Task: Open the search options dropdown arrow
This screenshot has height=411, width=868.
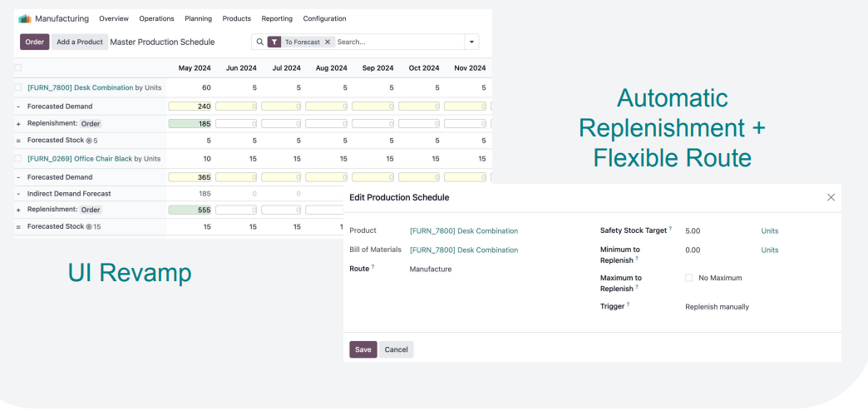Action: click(x=471, y=42)
